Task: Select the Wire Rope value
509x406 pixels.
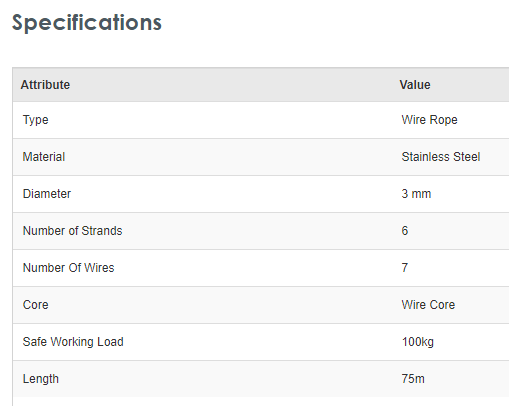Action: (x=429, y=120)
